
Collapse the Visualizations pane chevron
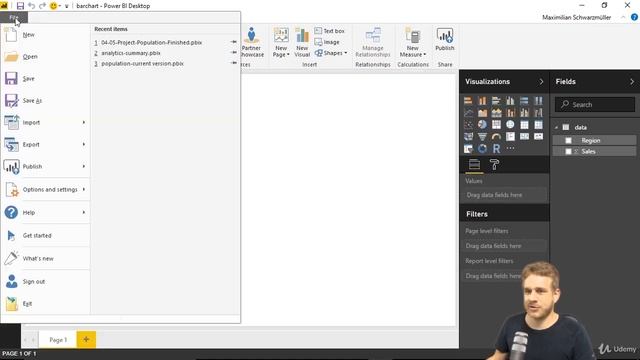point(541,82)
